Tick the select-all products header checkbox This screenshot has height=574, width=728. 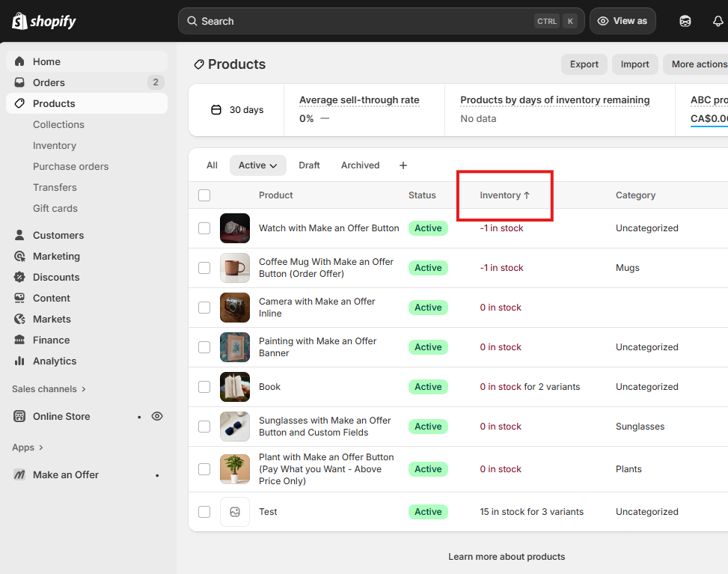[204, 195]
